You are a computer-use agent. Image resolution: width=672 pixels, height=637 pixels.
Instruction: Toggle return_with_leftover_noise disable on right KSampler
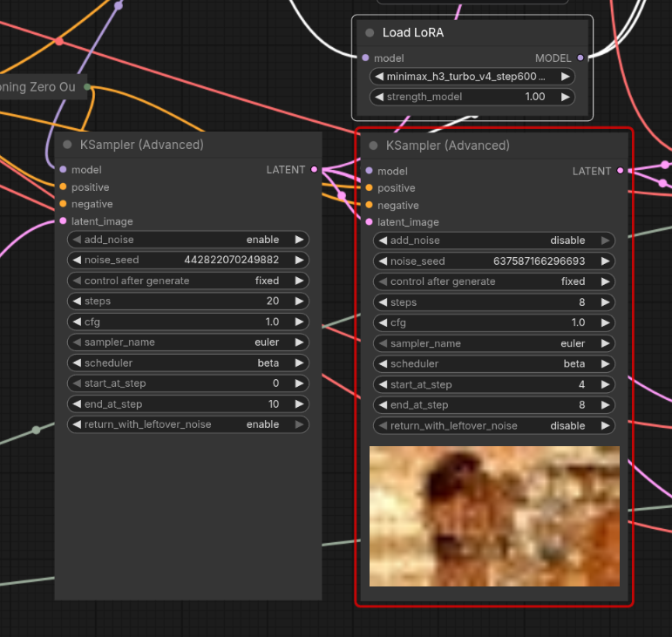point(494,426)
